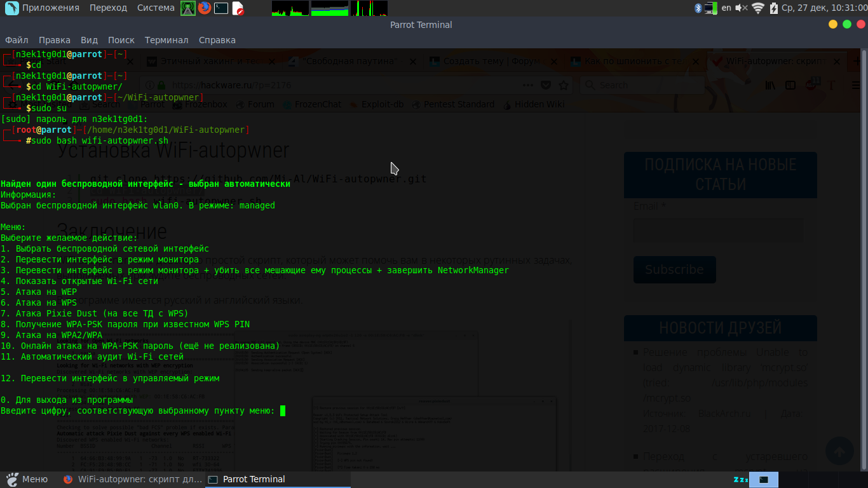Click the Меню button in bottom panel
Screen dimensions: 868x488
27,480
